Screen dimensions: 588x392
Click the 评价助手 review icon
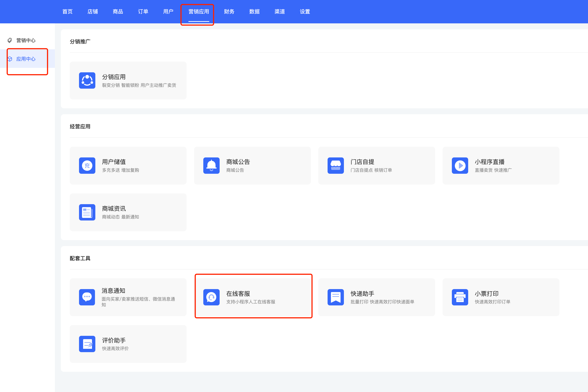[x=87, y=344]
